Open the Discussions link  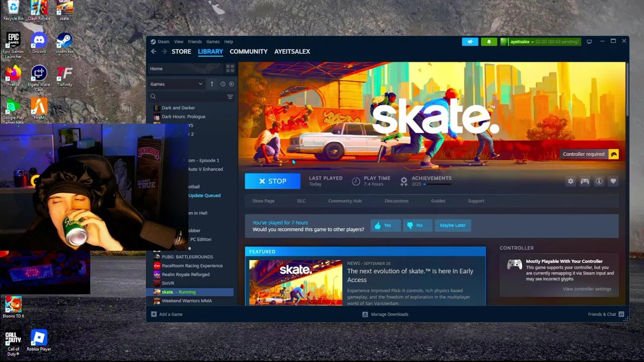[x=396, y=201]
